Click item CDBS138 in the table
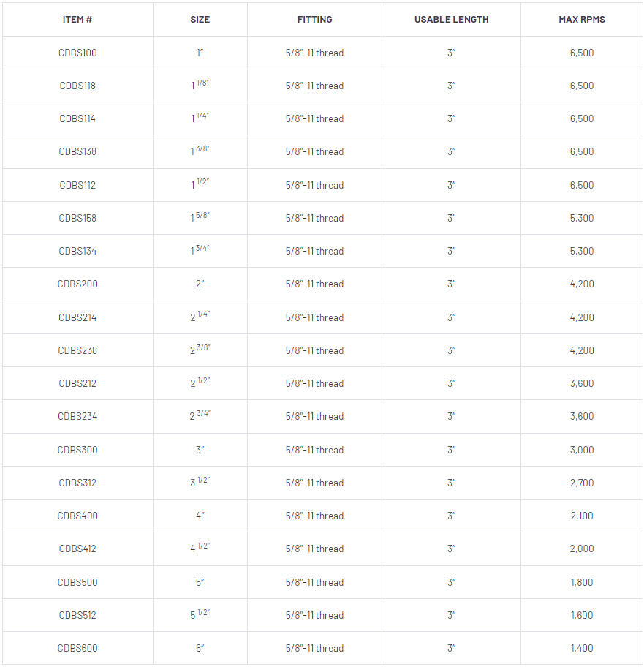Image resolution: width=644 pixels, height=667 pixels. point(77,151)
